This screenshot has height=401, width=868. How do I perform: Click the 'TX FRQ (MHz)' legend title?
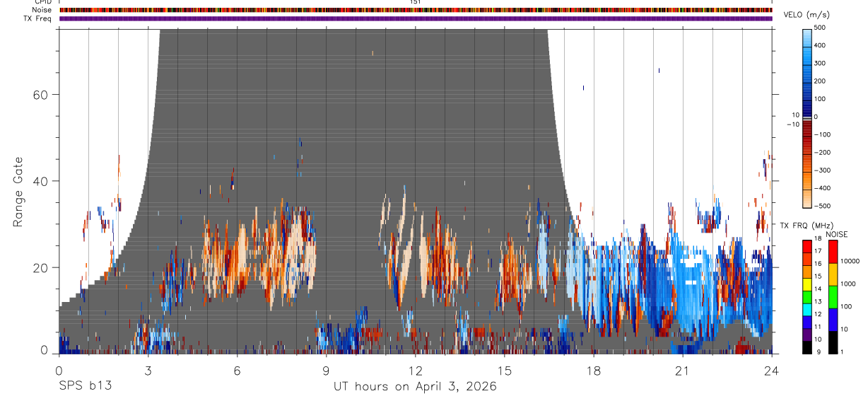807,225
